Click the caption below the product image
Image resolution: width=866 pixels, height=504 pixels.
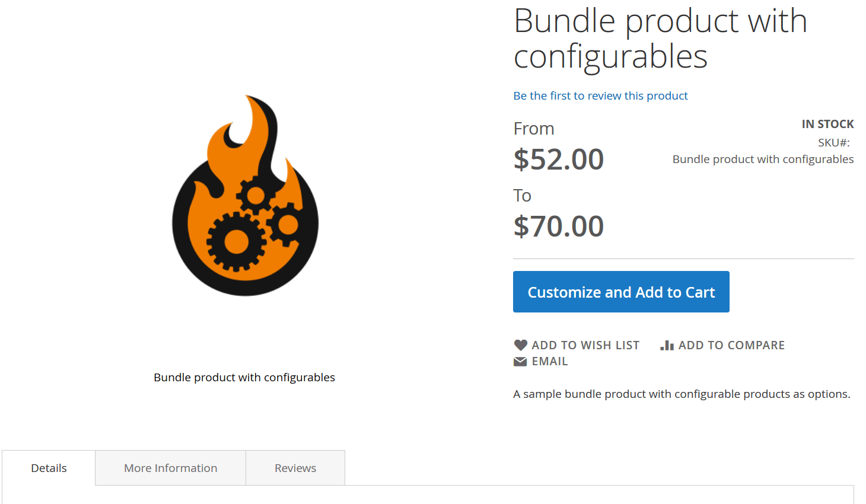[244, 378]
